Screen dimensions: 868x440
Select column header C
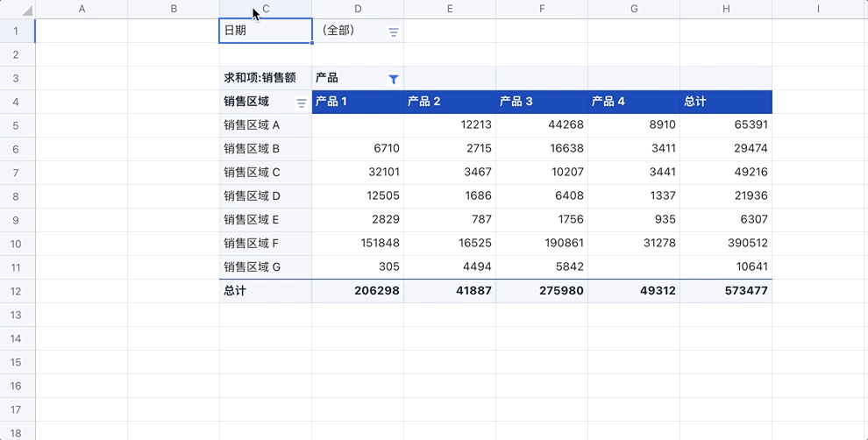[x=266, y=9]
